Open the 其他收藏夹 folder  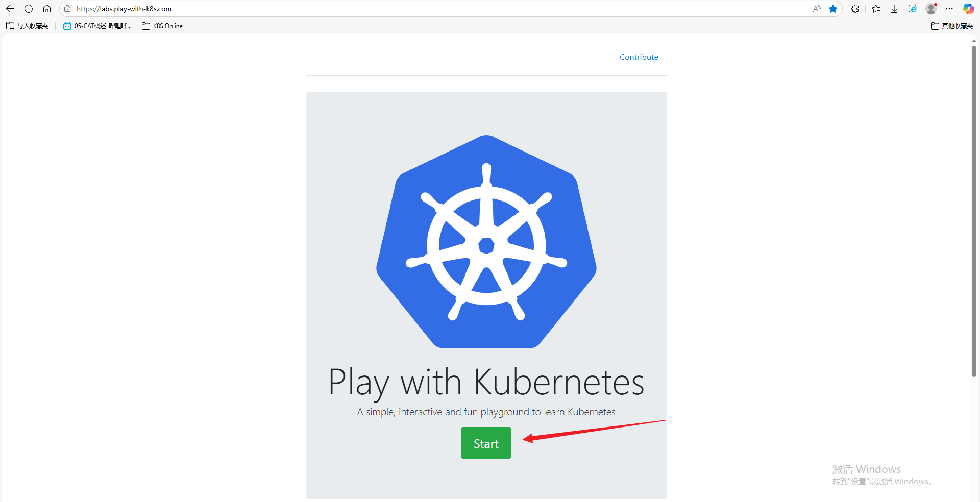952,26
